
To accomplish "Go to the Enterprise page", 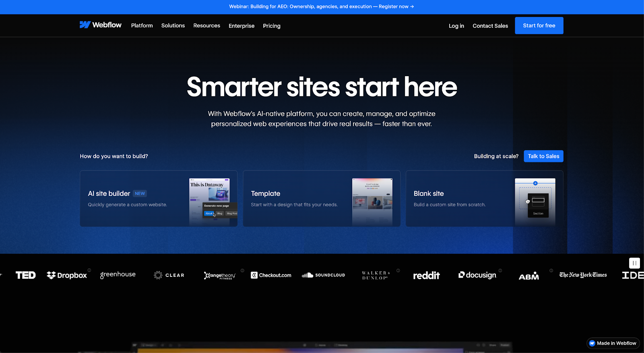I will point(242,26).
